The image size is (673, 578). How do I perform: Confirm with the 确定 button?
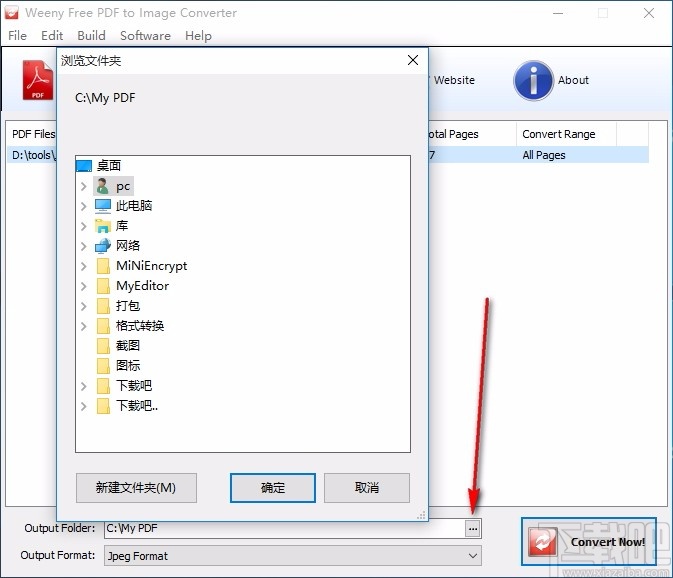[x=273, y=488]
